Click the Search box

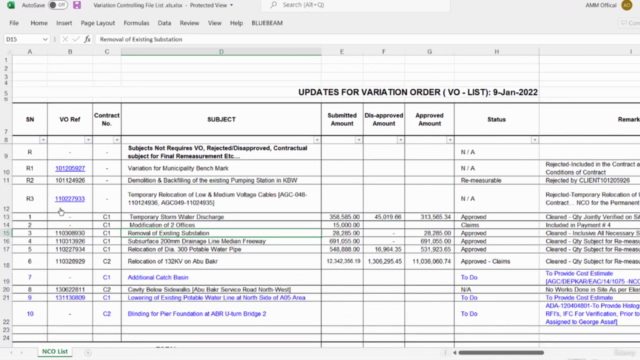tap(355, 5)
